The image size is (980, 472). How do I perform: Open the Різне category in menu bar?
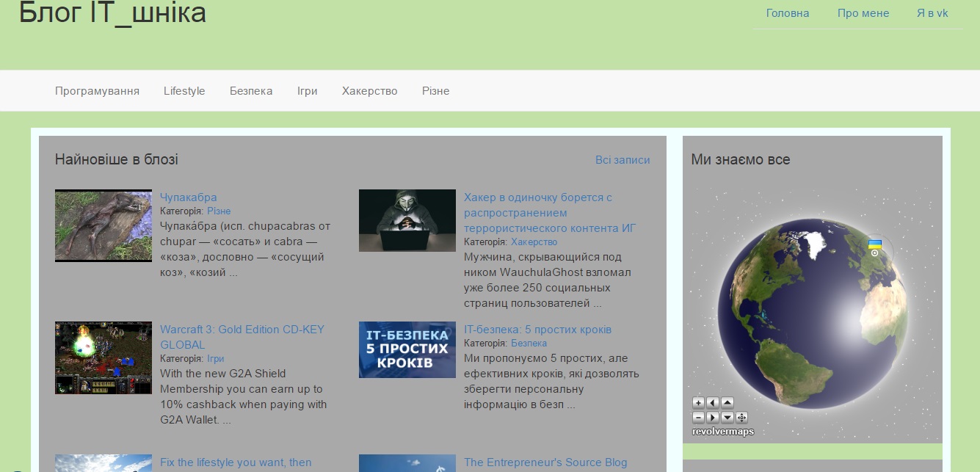point(436,91)
